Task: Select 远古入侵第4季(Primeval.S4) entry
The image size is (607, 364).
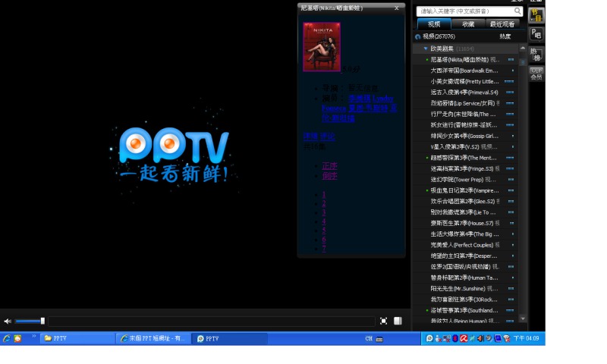Action: coord(464,92)
